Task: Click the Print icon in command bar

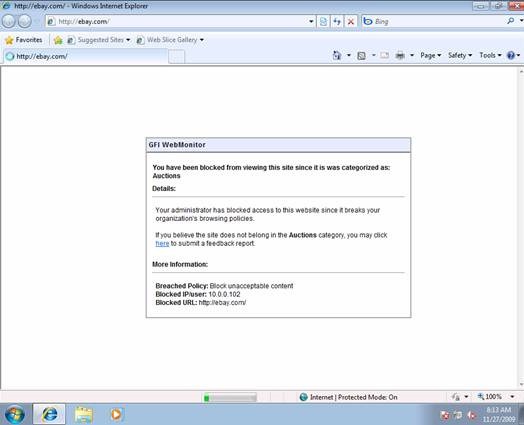Action: pyautogui.click(x=400, y=55)
